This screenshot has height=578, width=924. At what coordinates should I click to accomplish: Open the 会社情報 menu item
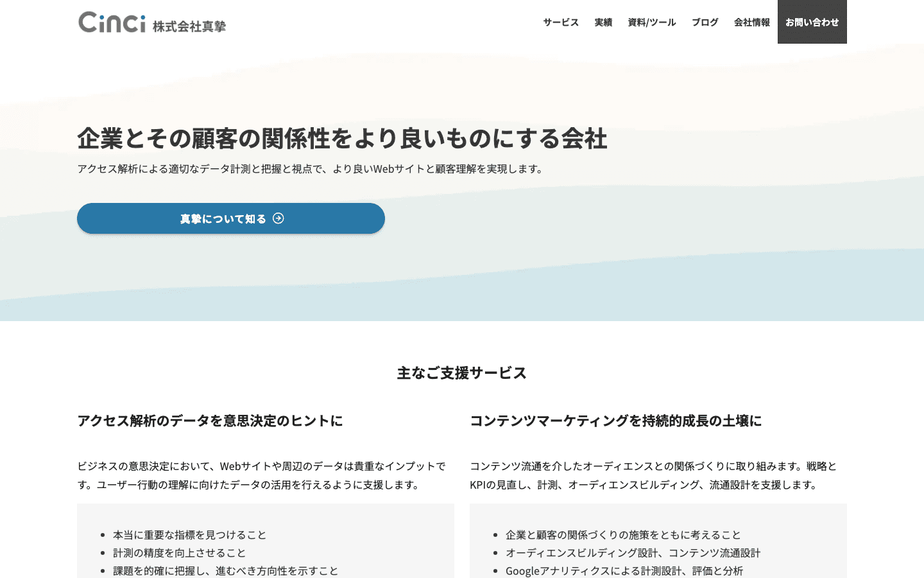pyautogui.click(x=752, y=22)
